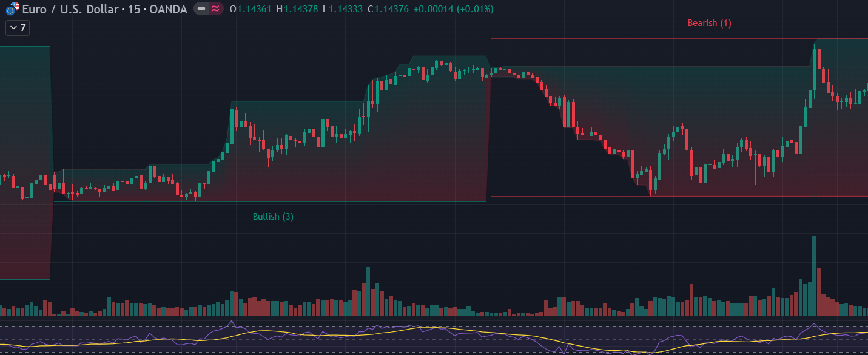The width and height of the screenshot is (868, 355).
Task: Click the gray dash market status pill
Action: [x=201, y=9]
